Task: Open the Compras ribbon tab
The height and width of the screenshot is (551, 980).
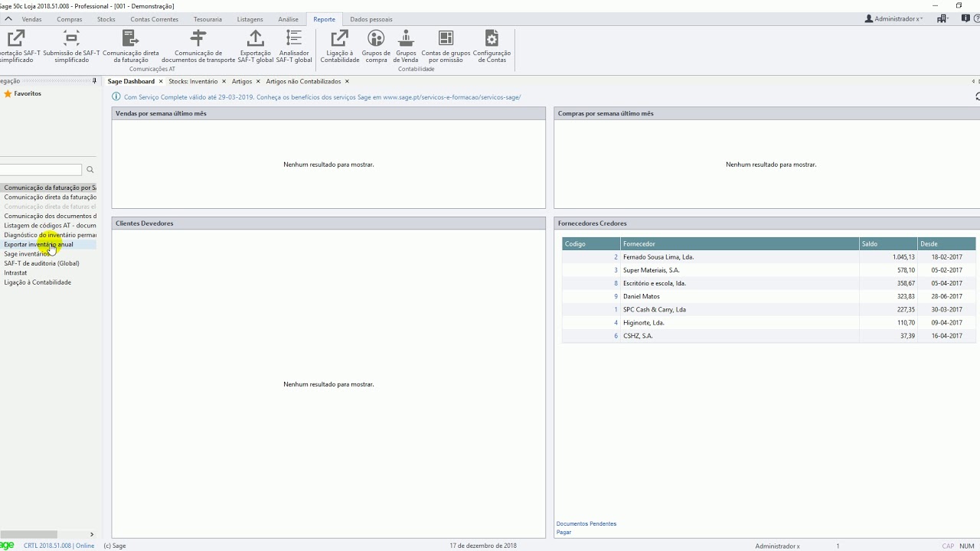Action: (x=70, y=19)
